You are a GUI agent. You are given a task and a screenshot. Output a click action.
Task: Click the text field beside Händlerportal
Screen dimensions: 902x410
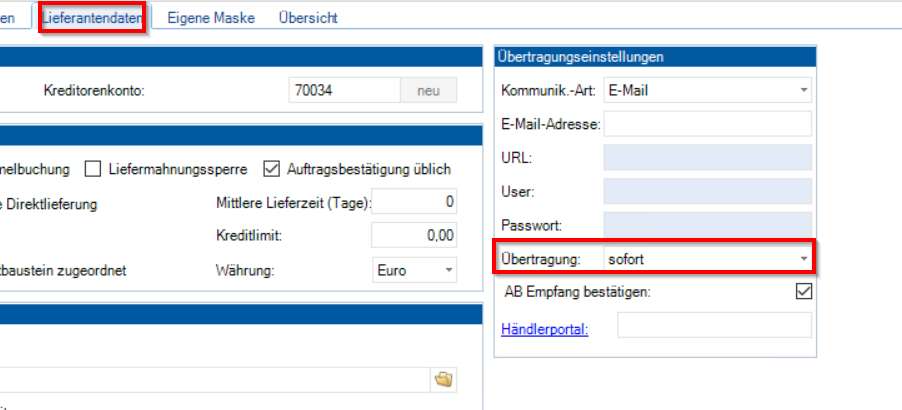click(x=714, y=327)
